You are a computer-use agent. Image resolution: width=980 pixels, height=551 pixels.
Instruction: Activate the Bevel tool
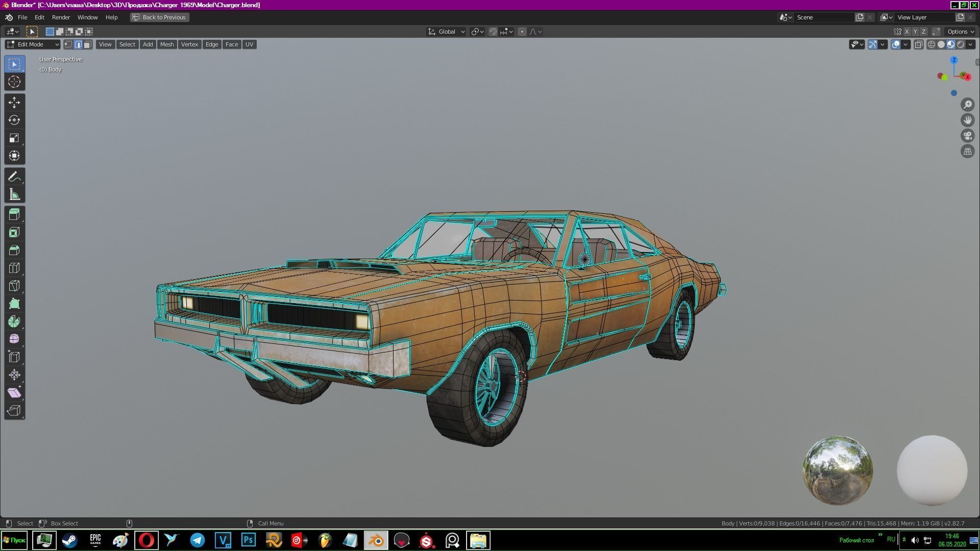pos(14,251)
